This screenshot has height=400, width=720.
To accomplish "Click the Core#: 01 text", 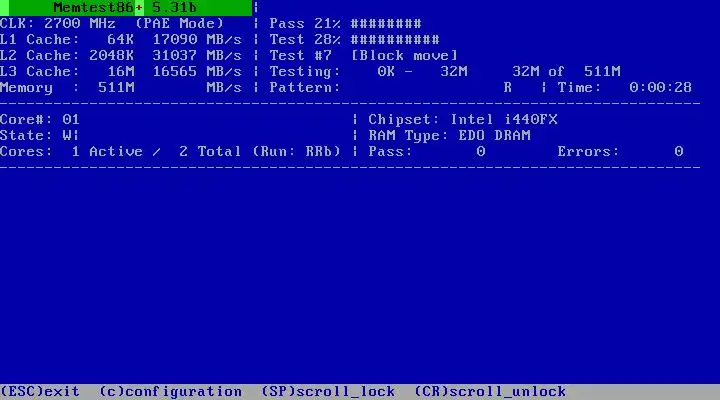I will [x=40, y=120].
